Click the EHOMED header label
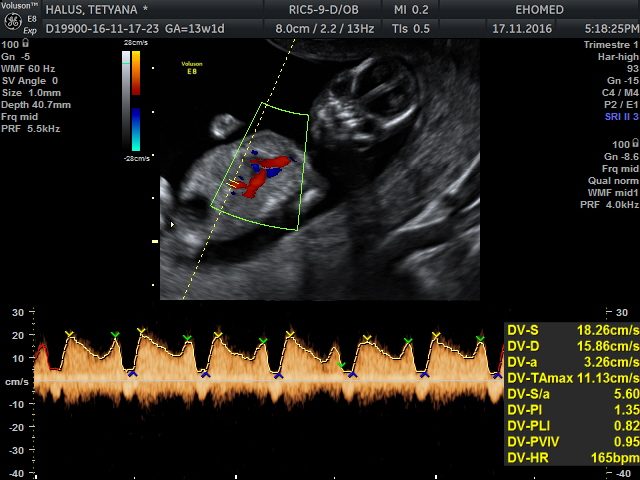 point(539,10)
